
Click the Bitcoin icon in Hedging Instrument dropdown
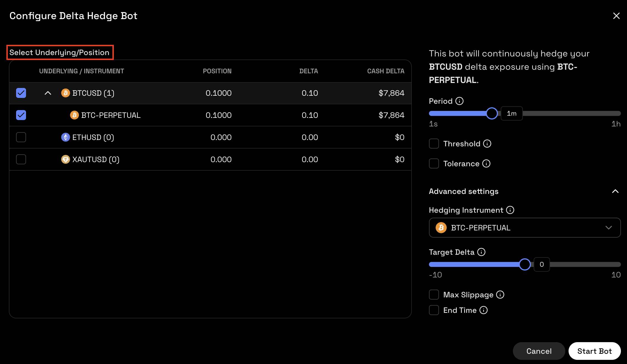click(441, 228)
